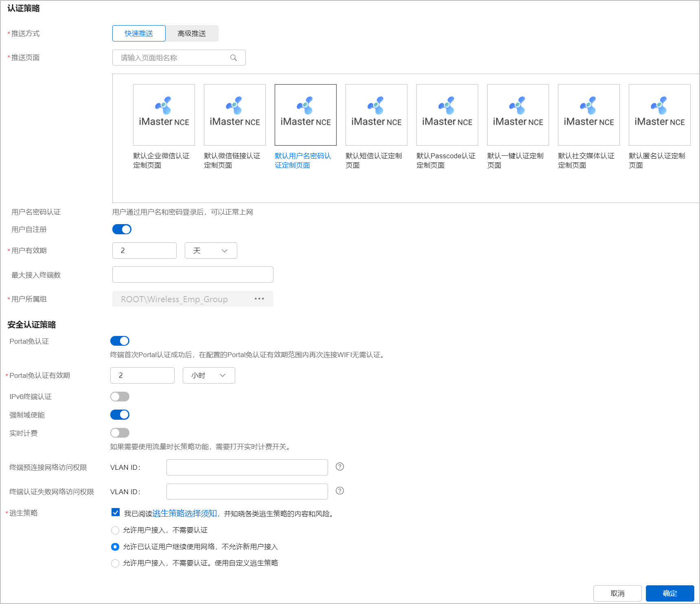Open the 天 unit dropdown for 用户有效期
The width and height of the screenshot is (700, 604).
coord(211,251)
